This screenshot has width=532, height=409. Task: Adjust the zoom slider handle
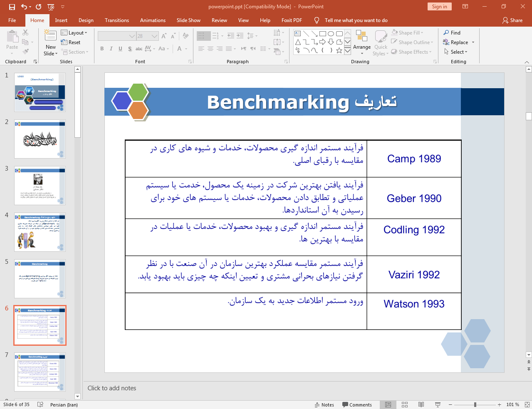point(475,404)
